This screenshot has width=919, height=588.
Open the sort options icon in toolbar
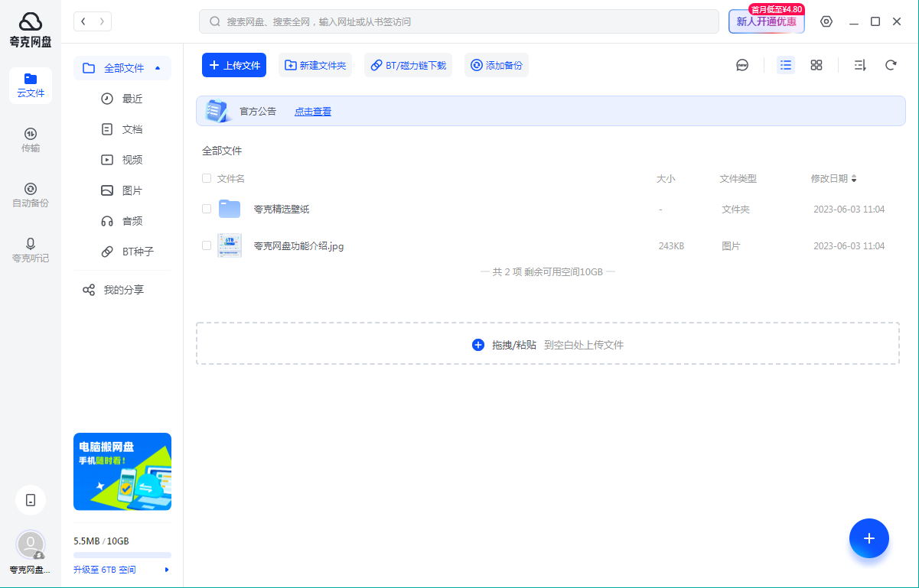860,66
